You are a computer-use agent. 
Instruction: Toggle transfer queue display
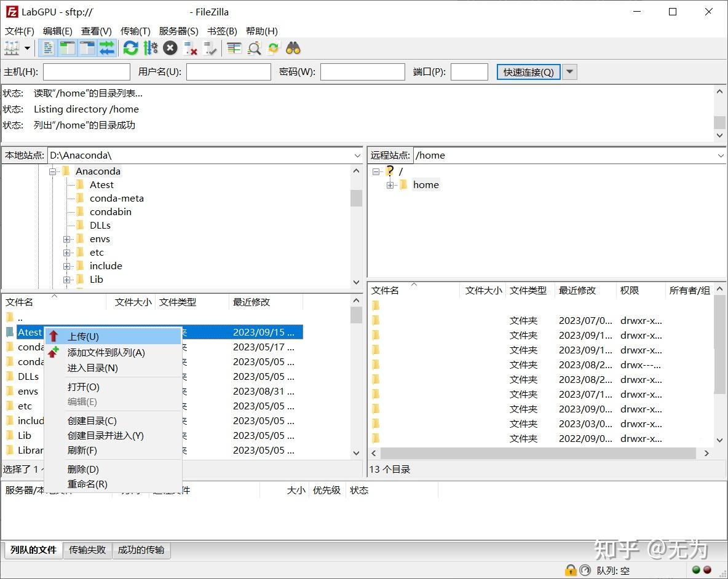click(107, 48)
